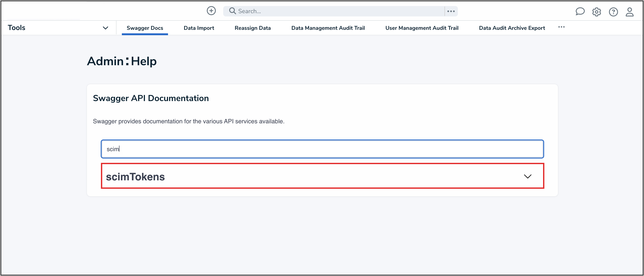Open the create new item plus icon
This screenshot has height=276, width=644.
(211, 11)
